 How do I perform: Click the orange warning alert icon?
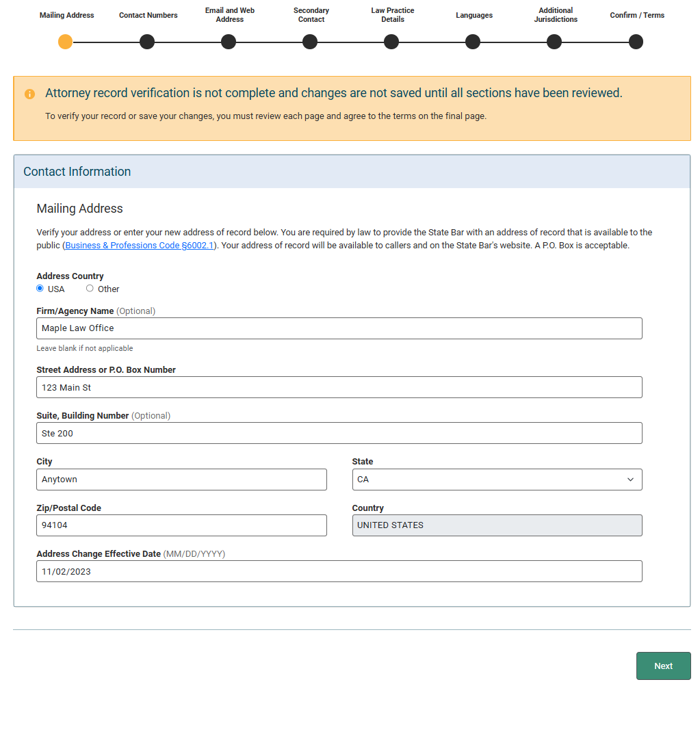(29, 94)
